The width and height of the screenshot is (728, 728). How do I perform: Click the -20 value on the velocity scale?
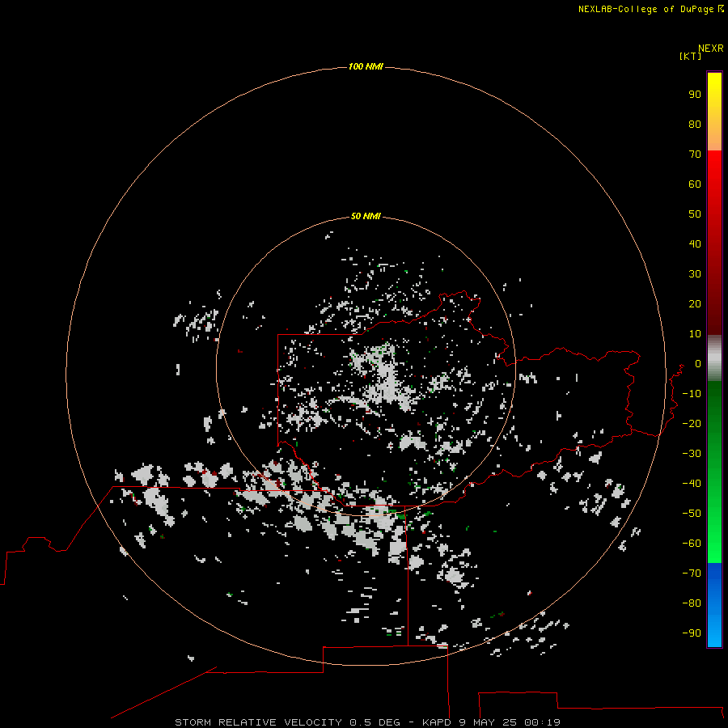[x=692, y=423]
